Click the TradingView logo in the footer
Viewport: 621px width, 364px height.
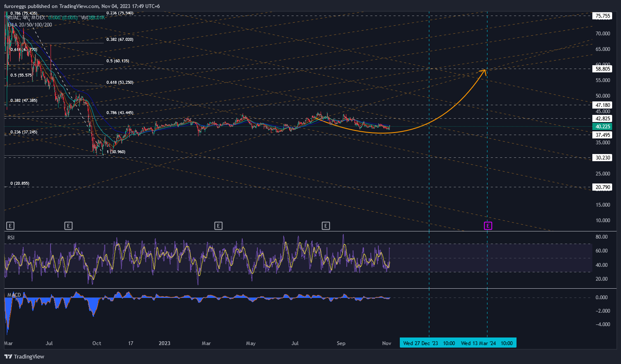tap(24, 357)
